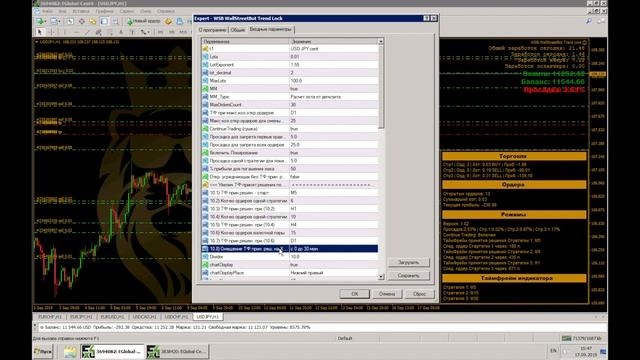Screen dimensions: 640x360
Task: Select the Horizontal Line drawing tool
Action: click(x=76, y=32)
